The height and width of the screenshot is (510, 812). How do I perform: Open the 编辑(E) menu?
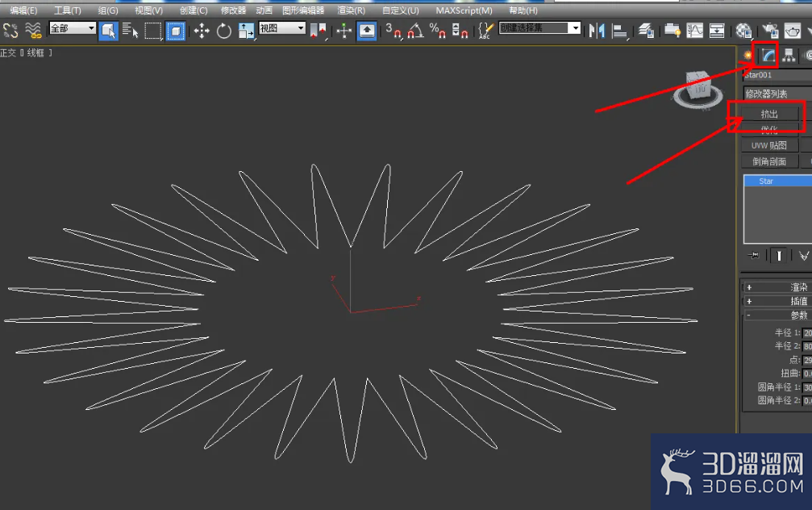pos(23,10)
